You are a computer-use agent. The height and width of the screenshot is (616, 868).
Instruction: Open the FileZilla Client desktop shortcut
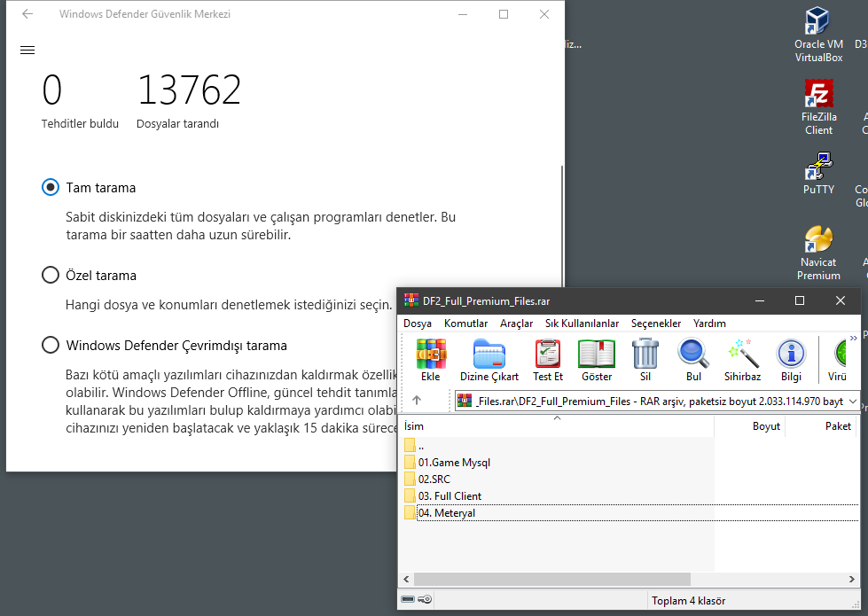click(x=818, y=107)
